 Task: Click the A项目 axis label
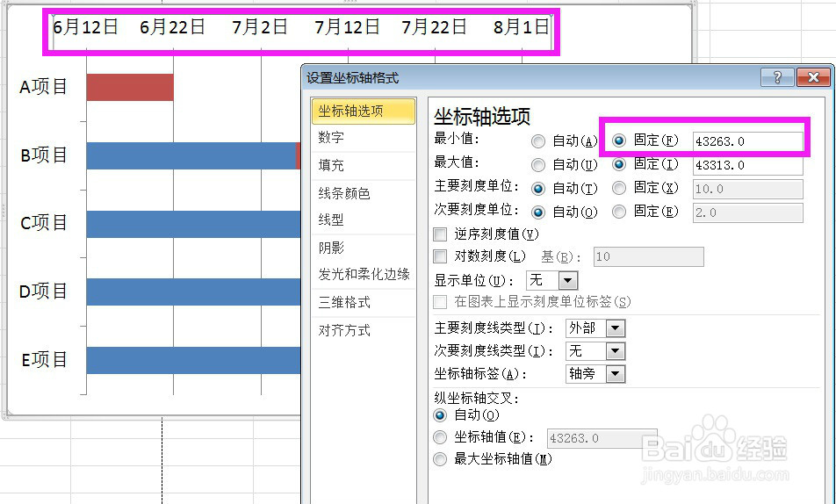[44, 86]
